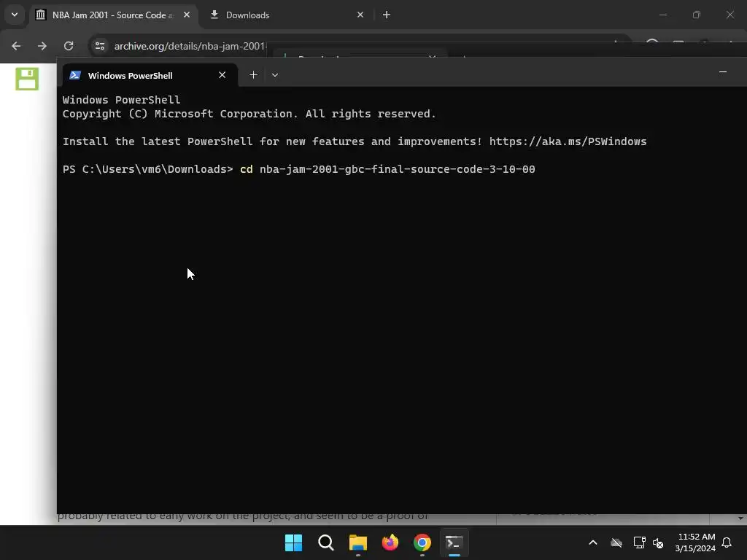Screen dimensions: 747x560
Task: Click the green floppy disk icon on page
Action: 27,79
